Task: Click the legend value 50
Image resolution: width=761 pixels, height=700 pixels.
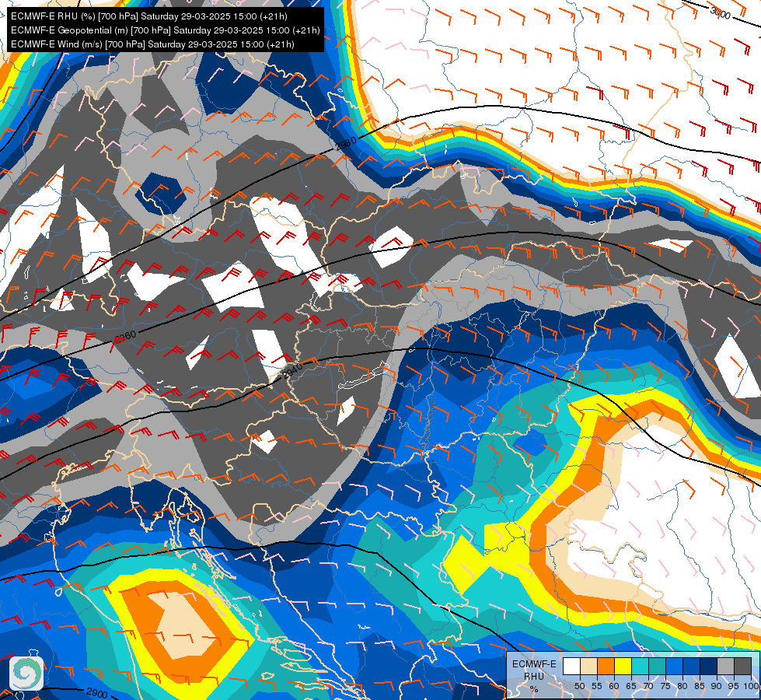Action: 579,686
